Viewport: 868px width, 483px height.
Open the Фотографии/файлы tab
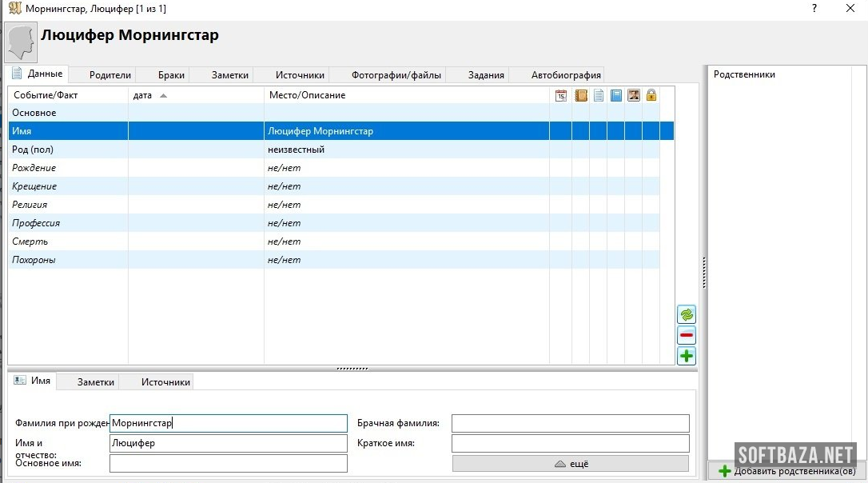pos(396,75)
